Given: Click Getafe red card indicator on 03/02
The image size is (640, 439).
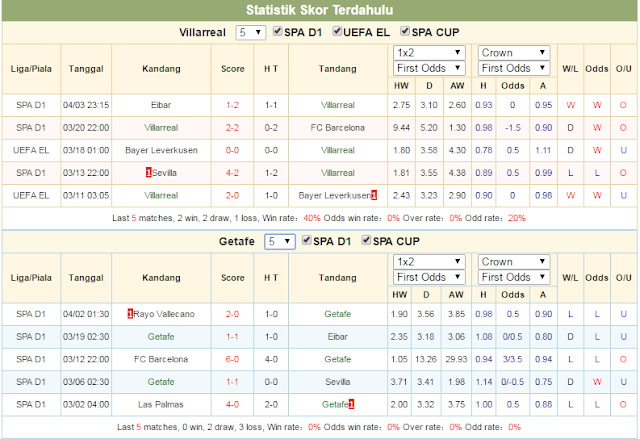Looking at the screenshot, I should click(x=351, y=404).
